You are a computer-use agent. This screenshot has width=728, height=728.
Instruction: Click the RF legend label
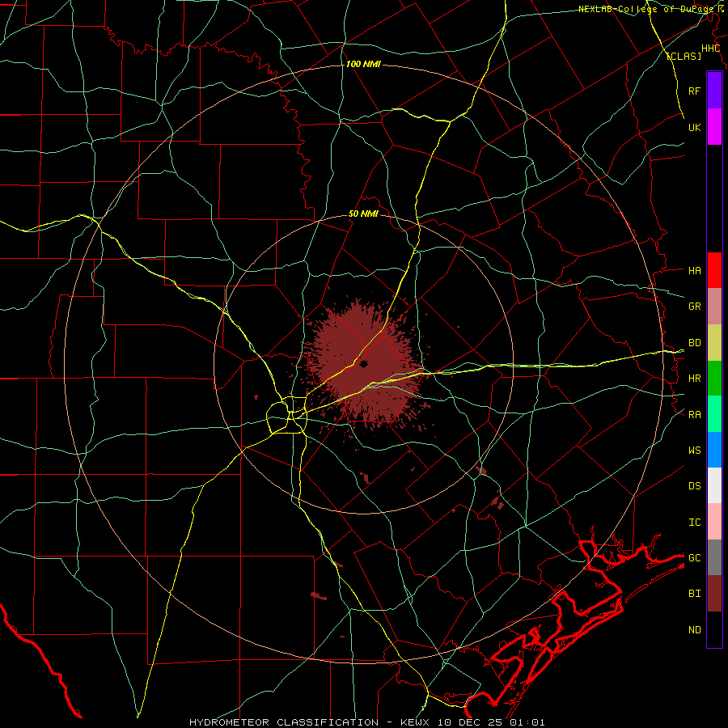point(695,91)
